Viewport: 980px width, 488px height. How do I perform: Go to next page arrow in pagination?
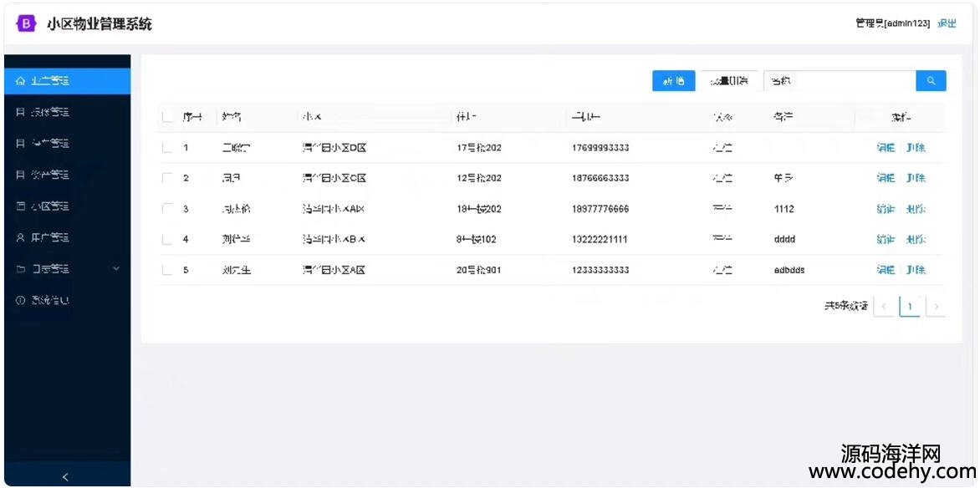tap(936, 306)
